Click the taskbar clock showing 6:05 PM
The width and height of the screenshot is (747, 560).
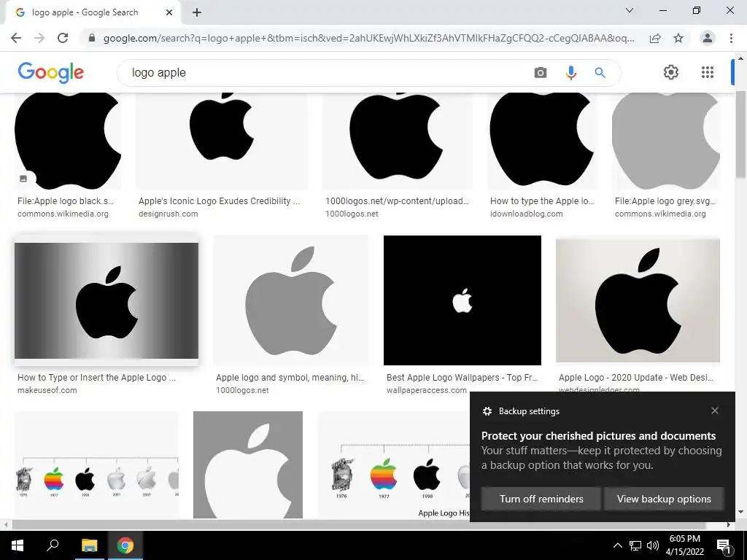[684, 545]
